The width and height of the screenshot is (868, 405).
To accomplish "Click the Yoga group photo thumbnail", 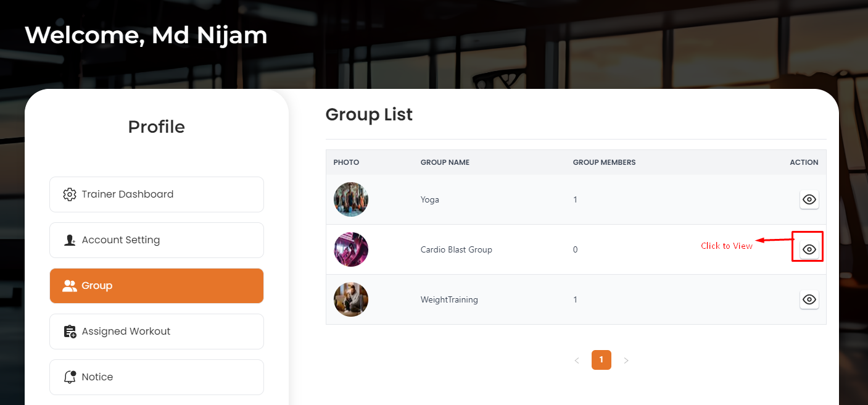I will (x=351, y=199).
